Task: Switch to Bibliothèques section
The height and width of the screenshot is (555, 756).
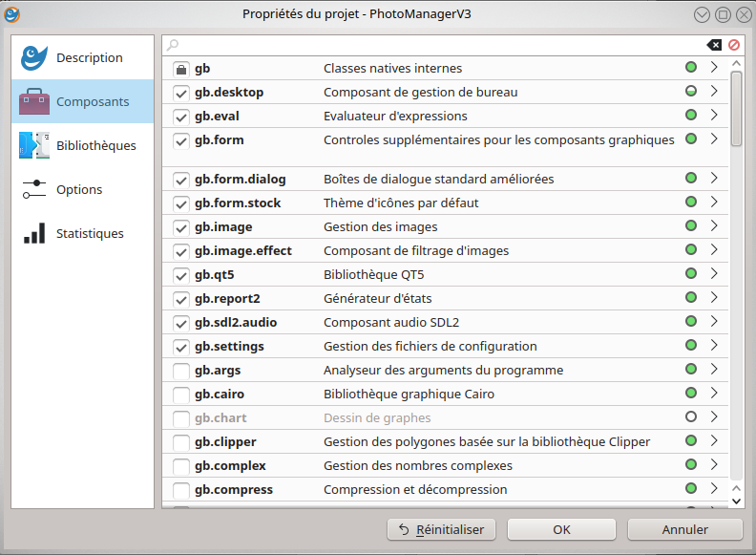Action: point(82,145)
